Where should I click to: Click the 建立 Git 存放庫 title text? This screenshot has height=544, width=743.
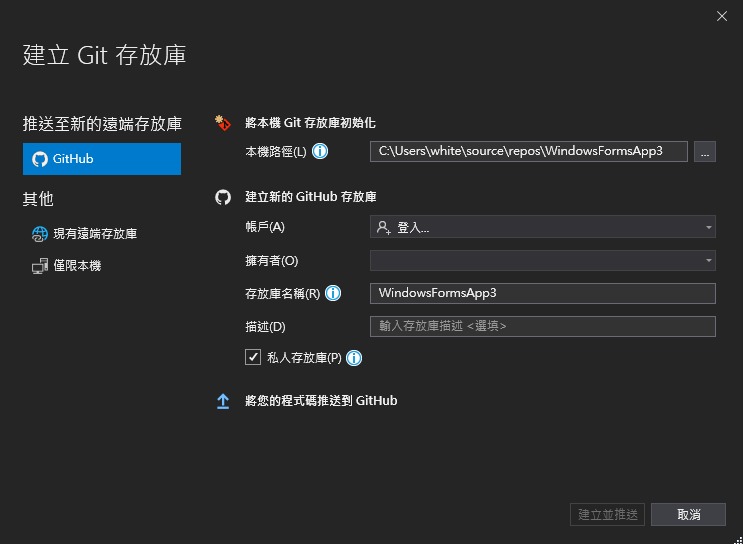point(104,55)
